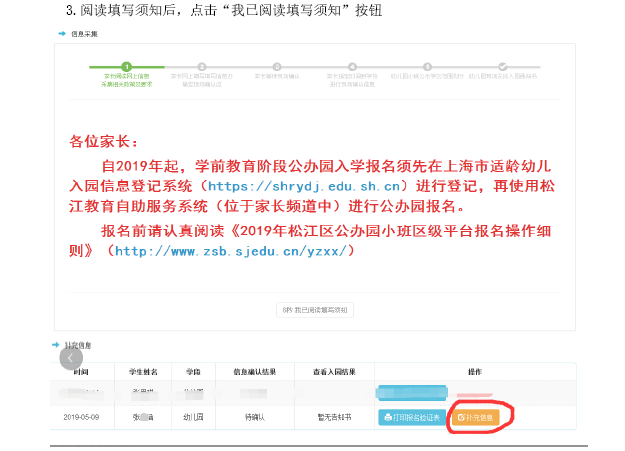Click the 待确认 status cell

[x=254, y=416]
